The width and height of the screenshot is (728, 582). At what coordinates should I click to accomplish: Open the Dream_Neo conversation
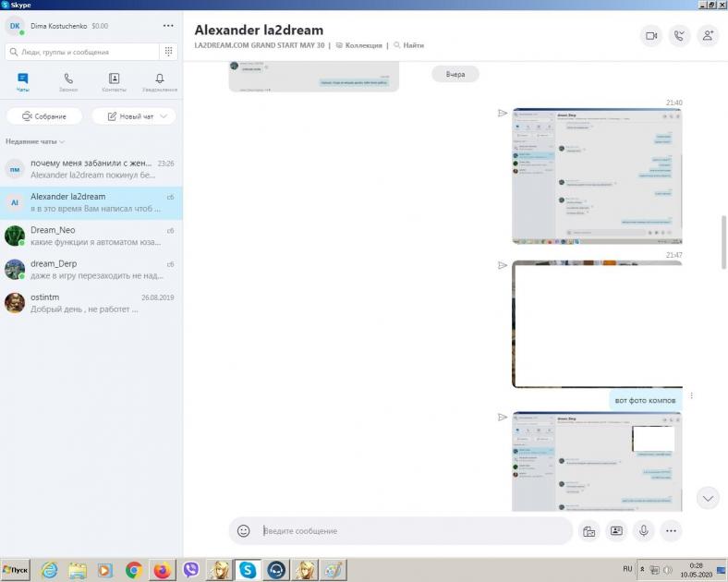(x=91, y=236)
